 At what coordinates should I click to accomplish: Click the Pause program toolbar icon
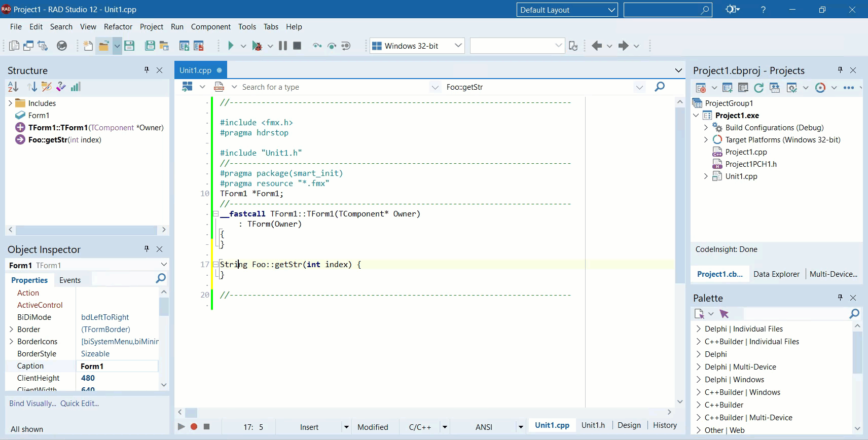tap(283, 46)
